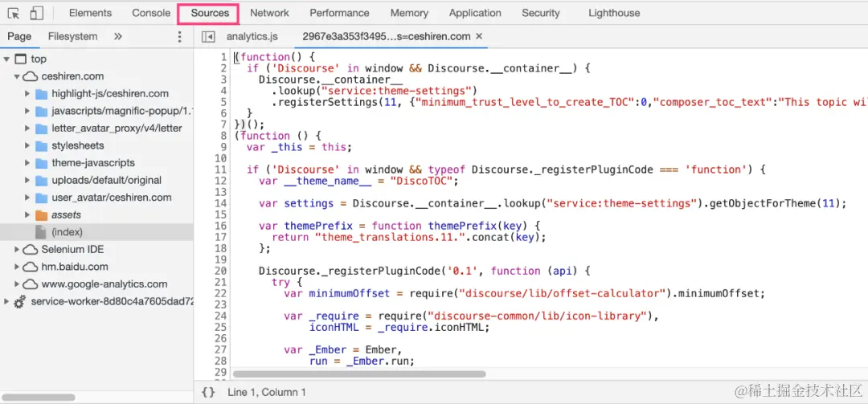This screenshot has height=404, width=868.
Task: Click the (index) file document icon
Action: [41, 232]
